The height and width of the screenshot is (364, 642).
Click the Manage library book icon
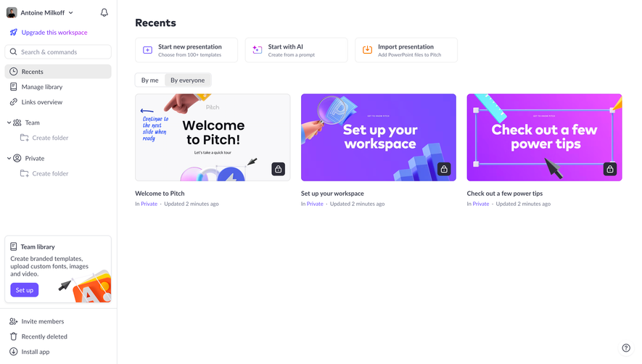pyautogui.click(x=14, y=87)
